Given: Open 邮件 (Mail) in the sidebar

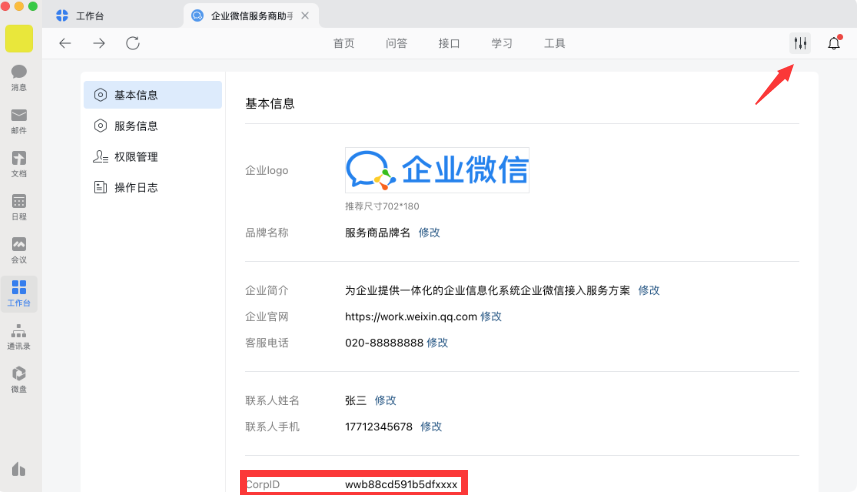Looking at the screenshot, I should tap(19, 120).
